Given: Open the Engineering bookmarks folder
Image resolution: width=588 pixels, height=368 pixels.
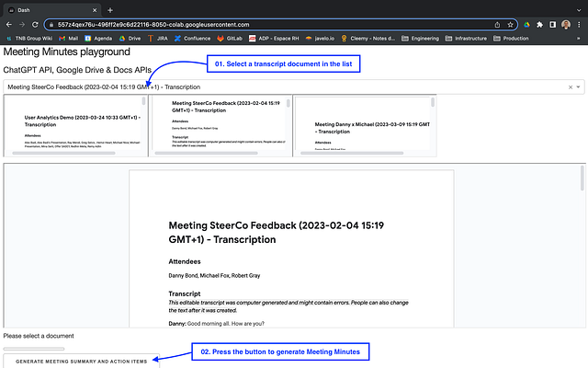Looking at the screenshot, I should pos(420,39).
